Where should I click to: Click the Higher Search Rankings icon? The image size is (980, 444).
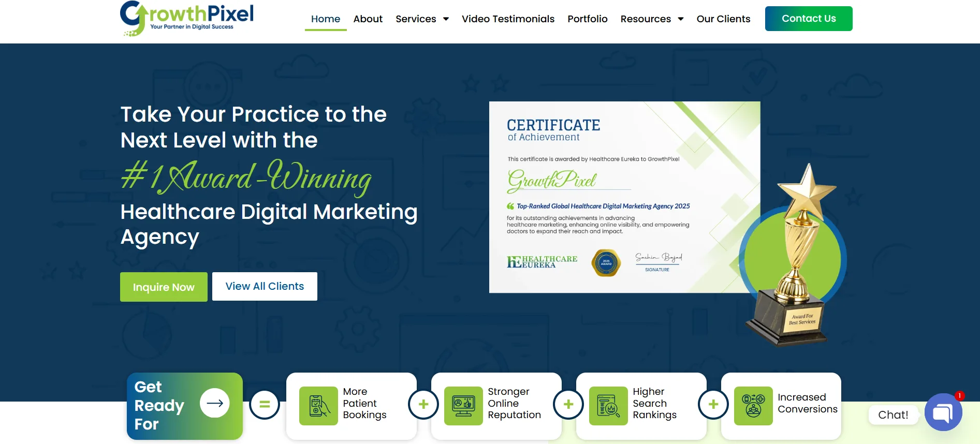click(608, 406)
